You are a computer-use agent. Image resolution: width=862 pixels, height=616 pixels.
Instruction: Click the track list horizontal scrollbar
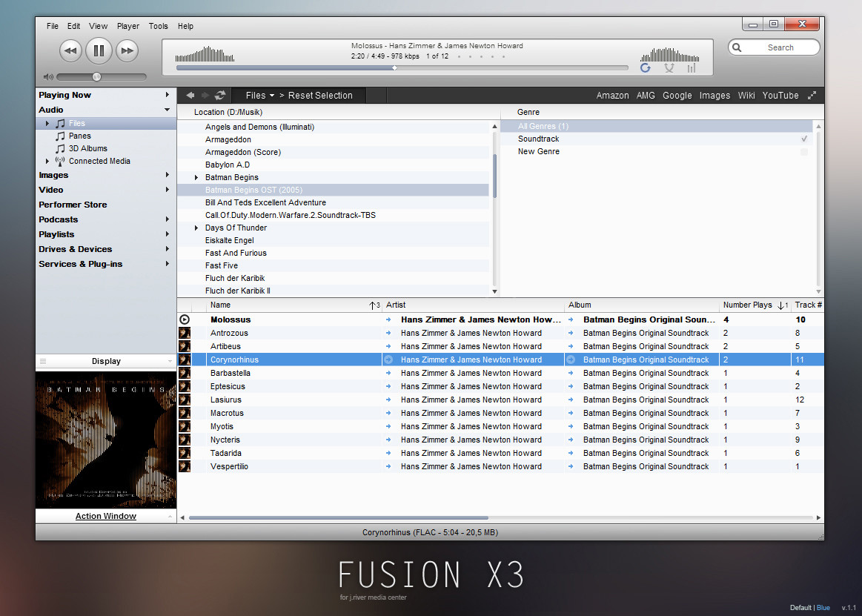[x=338, y=517]
